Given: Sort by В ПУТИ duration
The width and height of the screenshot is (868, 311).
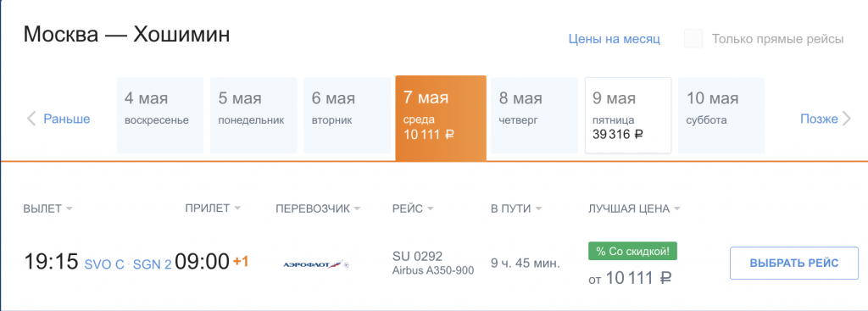Looking at the screenshot, I should [x=516, y=208].
